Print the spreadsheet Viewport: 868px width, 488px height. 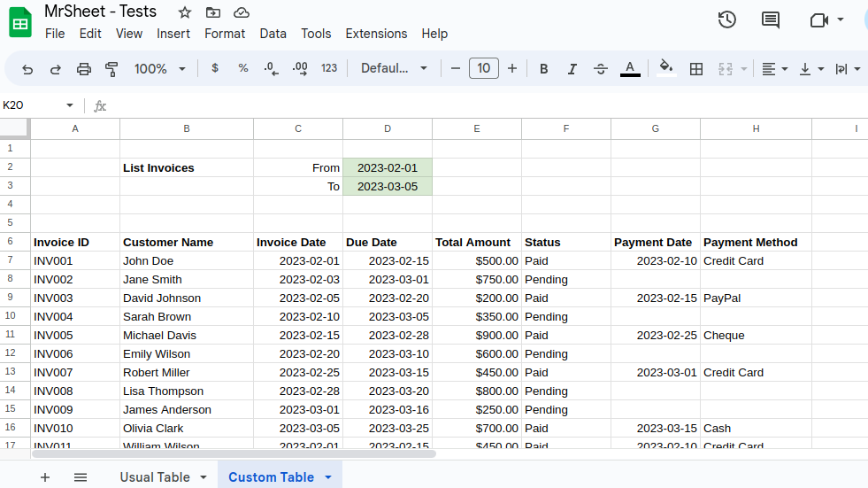83,69
